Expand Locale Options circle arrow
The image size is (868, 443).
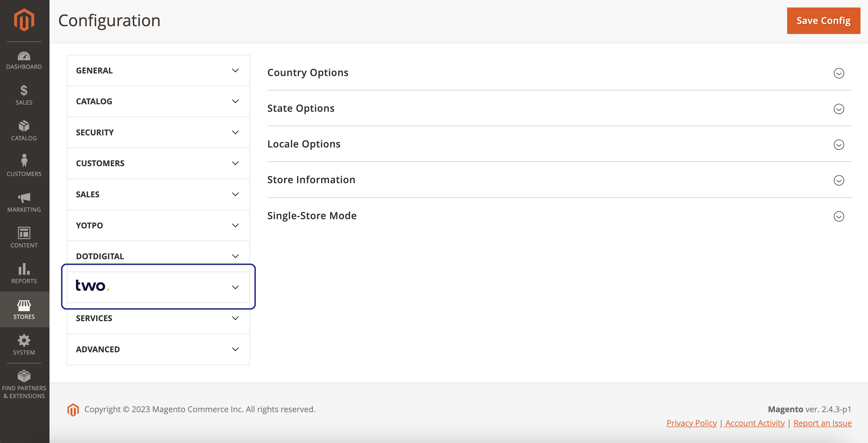tap(839, 145)
